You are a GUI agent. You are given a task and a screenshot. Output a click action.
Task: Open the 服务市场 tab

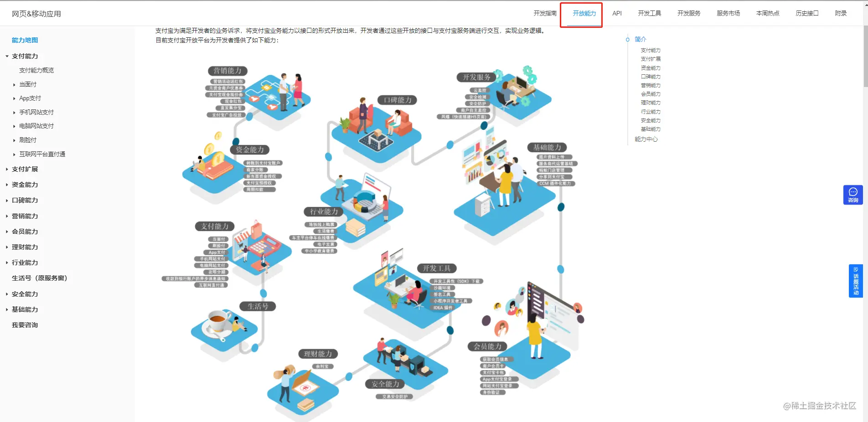728,13
